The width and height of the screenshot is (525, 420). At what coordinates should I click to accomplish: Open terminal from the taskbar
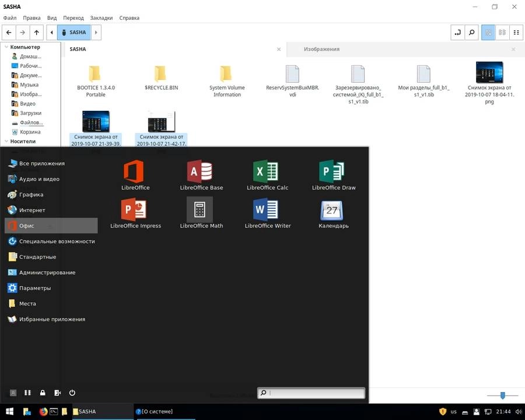pos(54,411)
